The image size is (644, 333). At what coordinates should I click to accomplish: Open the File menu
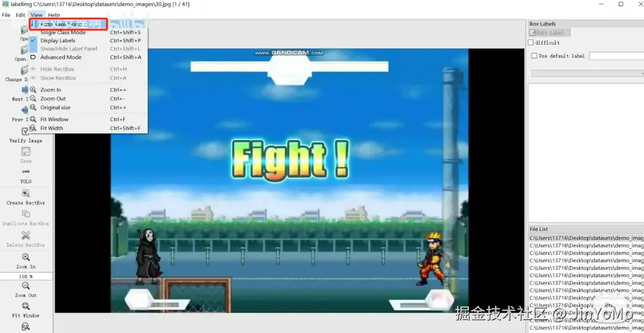(x=6, y=15)
